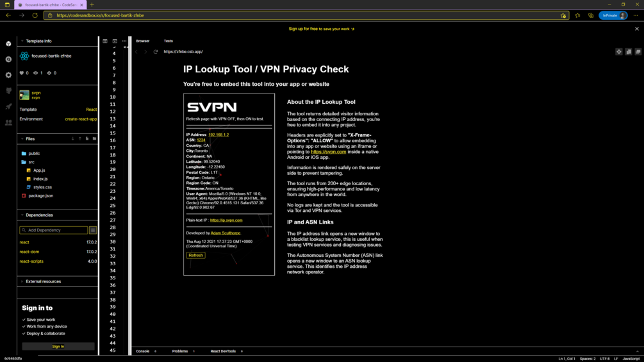Reload the browser page

tap(35, 15)
